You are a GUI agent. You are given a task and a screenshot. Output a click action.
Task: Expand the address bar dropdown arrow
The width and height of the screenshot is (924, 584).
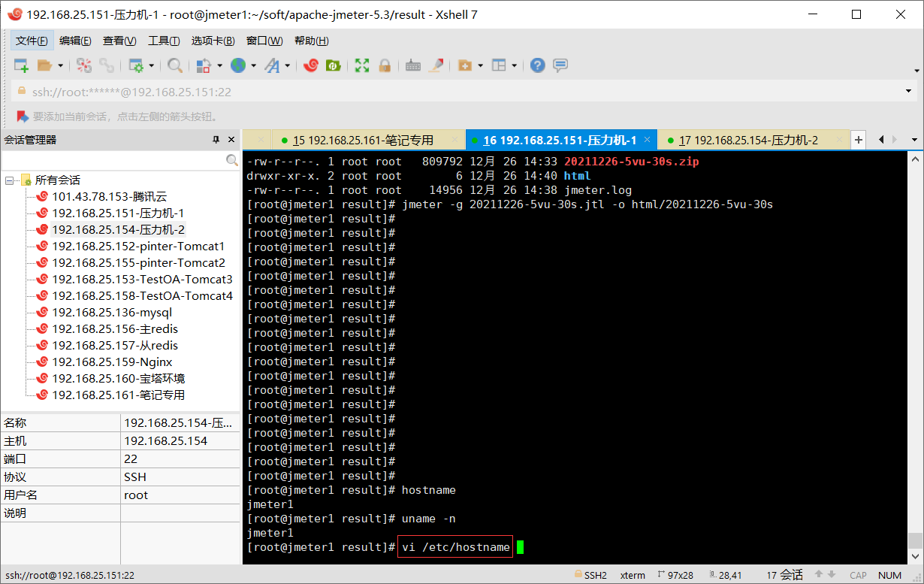tap(909, 92)
